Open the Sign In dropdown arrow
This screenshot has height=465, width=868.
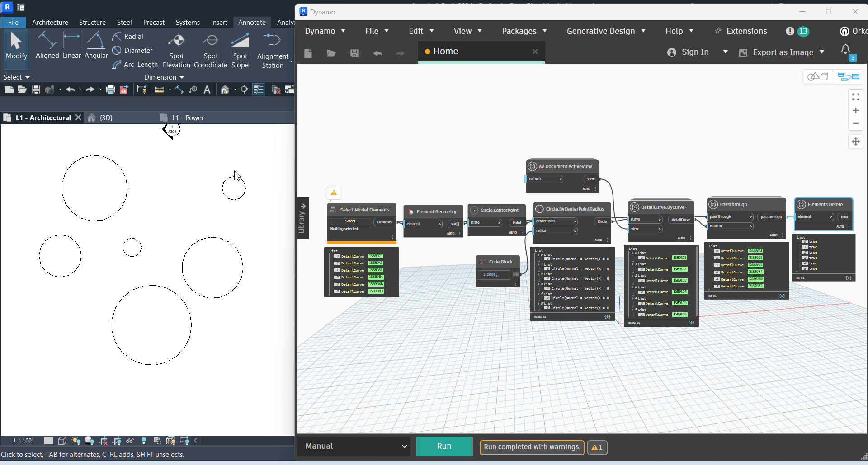pyautogui.click(x=726, y=52)
